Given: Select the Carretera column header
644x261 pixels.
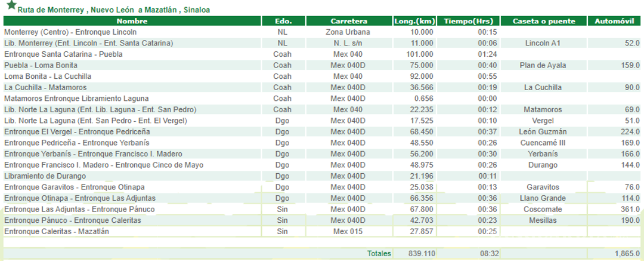Looking at the screenshot, I should 348,21.
